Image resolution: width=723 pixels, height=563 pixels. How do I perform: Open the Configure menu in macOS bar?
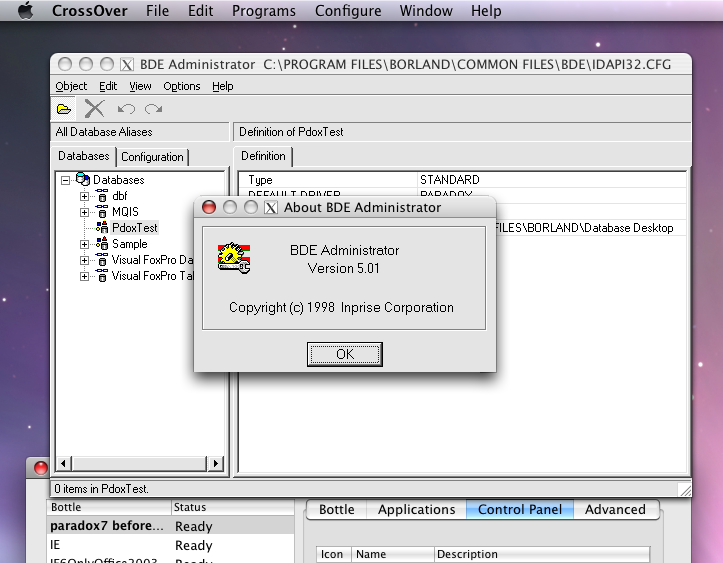[348, 10]
